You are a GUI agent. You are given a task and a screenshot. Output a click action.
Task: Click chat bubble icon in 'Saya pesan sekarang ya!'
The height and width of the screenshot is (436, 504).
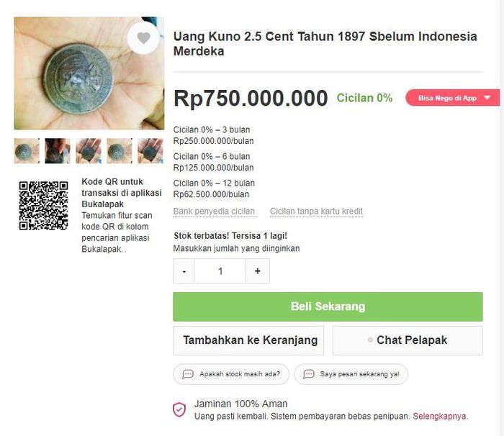[309, 374]
